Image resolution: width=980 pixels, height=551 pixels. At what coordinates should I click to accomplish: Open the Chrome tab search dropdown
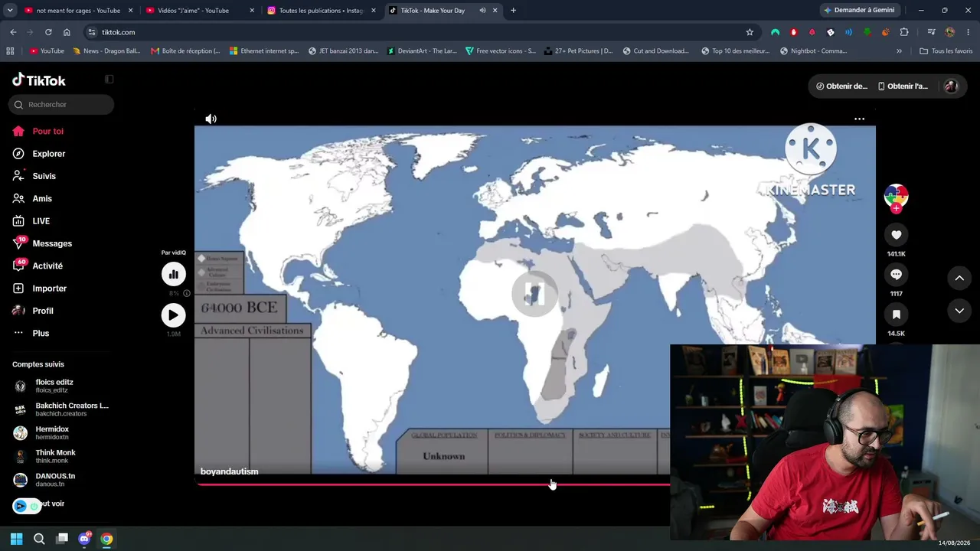tap(8, 11)
